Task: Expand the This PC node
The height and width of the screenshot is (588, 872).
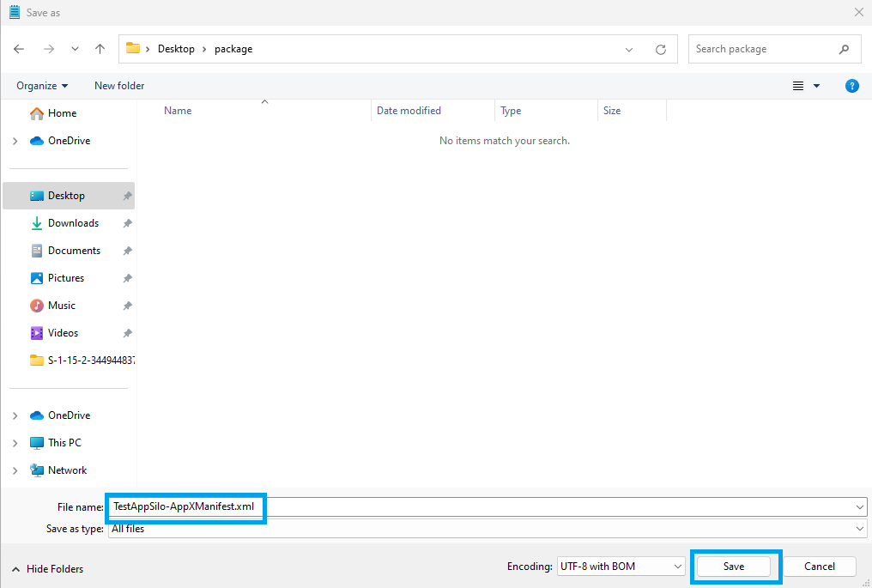Action: click(15, 444)
